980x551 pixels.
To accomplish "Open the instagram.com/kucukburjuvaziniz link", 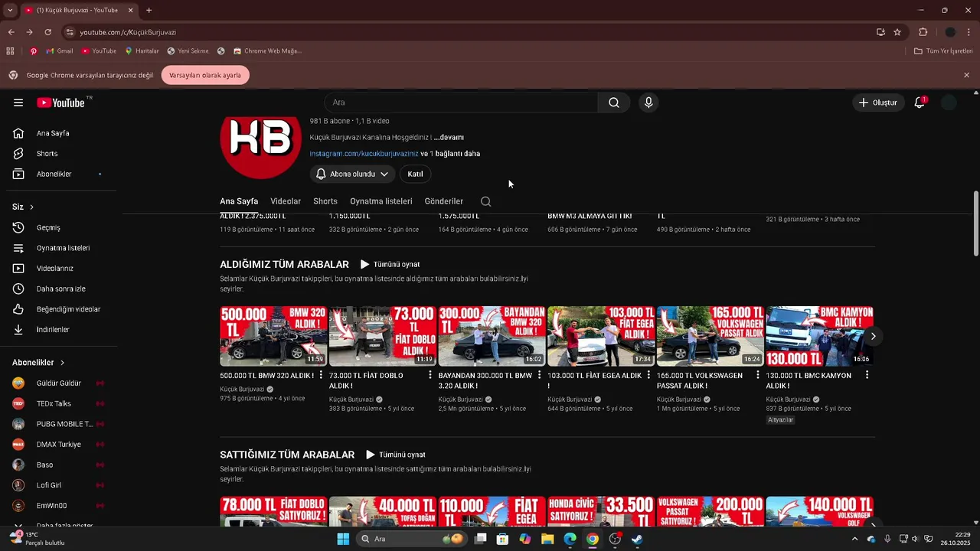I will (x=364, y=154).
